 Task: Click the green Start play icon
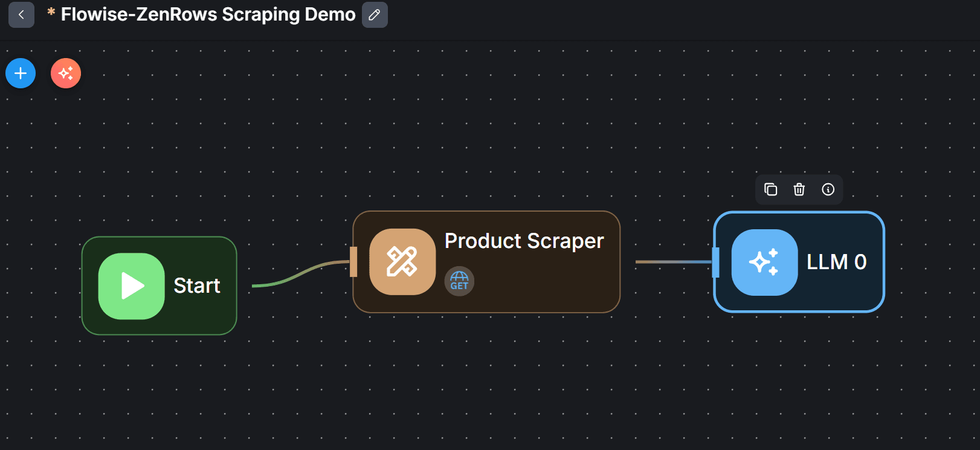[132, 286]
